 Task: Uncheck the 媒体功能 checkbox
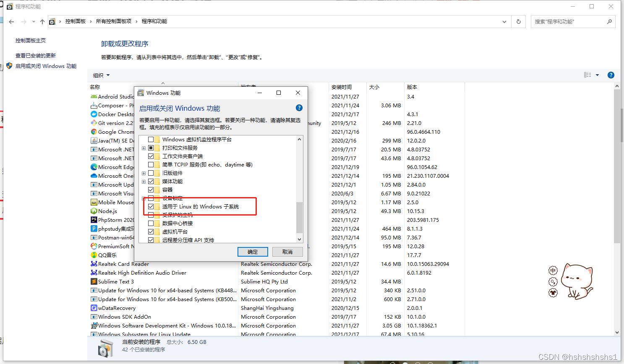point(151,181)
